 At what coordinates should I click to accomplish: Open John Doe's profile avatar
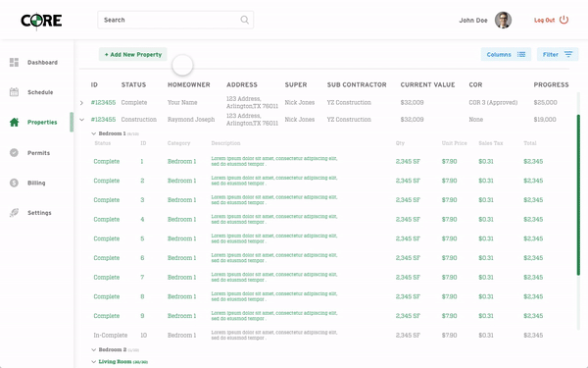point(503,20)
